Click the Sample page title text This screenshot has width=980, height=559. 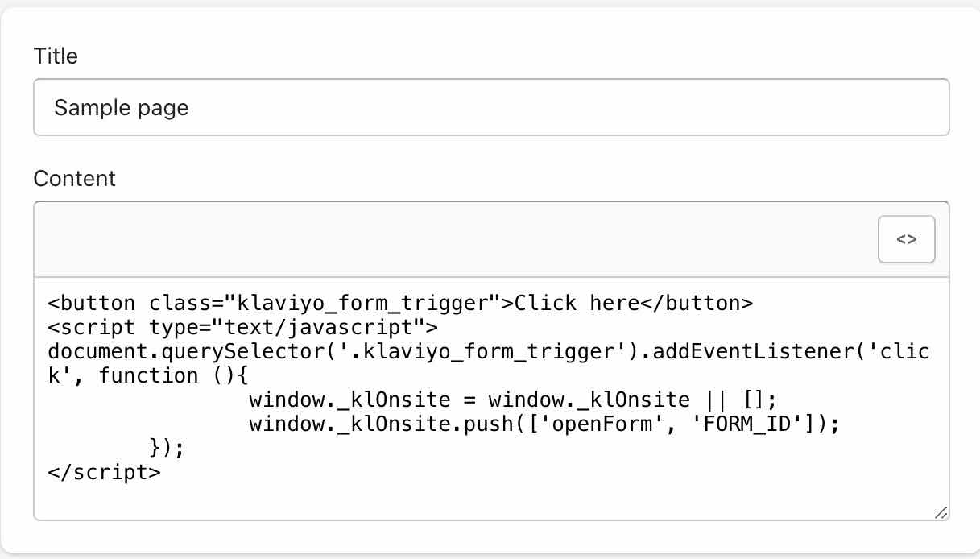pyautogui.click(x=121, y=107)
